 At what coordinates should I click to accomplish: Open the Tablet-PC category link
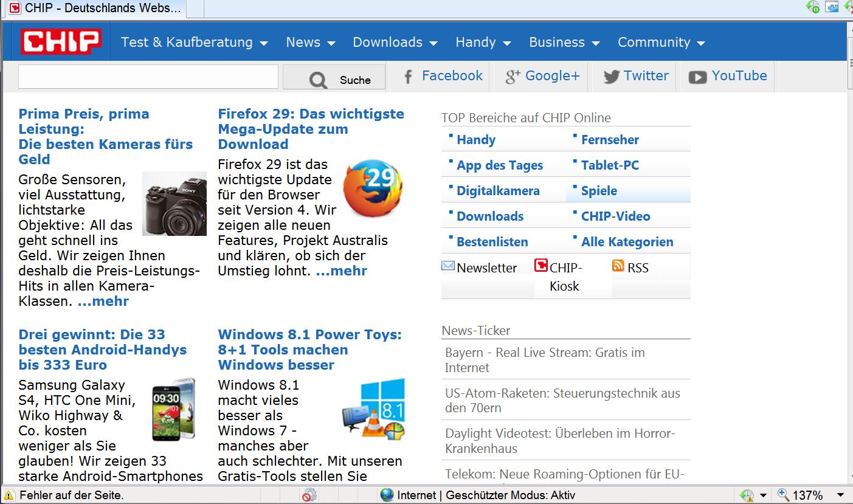(610, 165)
